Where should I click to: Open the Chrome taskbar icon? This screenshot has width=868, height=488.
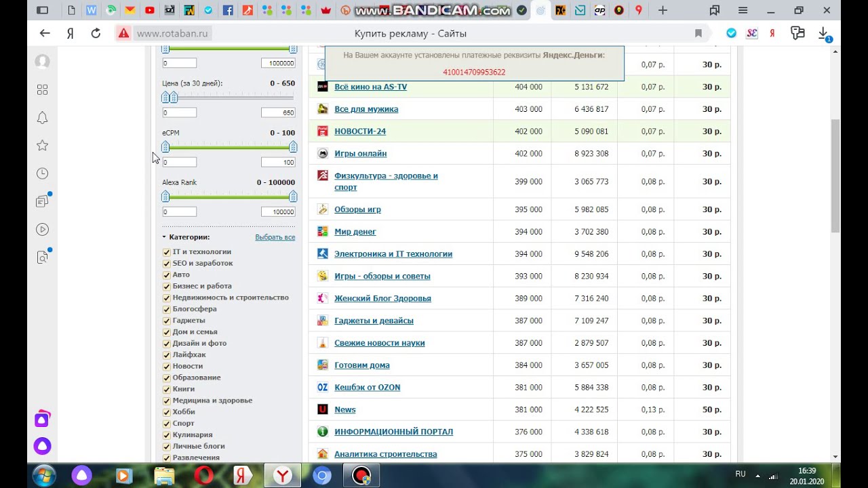(x=322, y=476)
